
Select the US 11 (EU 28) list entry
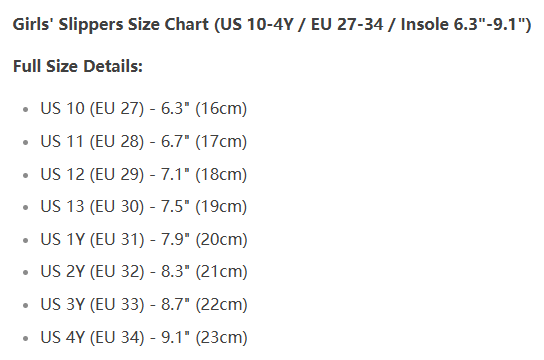click(144, 141)
